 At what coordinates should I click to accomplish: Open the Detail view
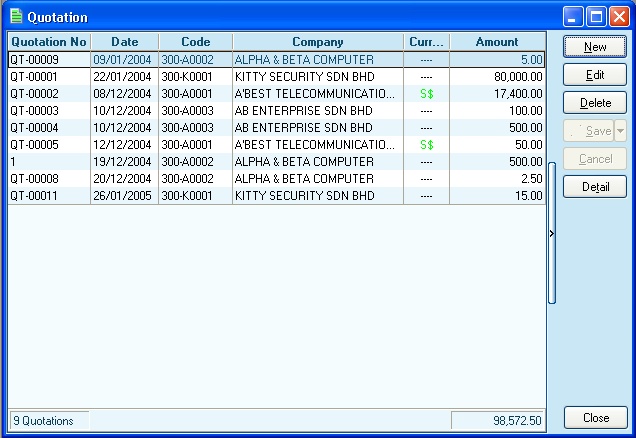pos(595,187)
